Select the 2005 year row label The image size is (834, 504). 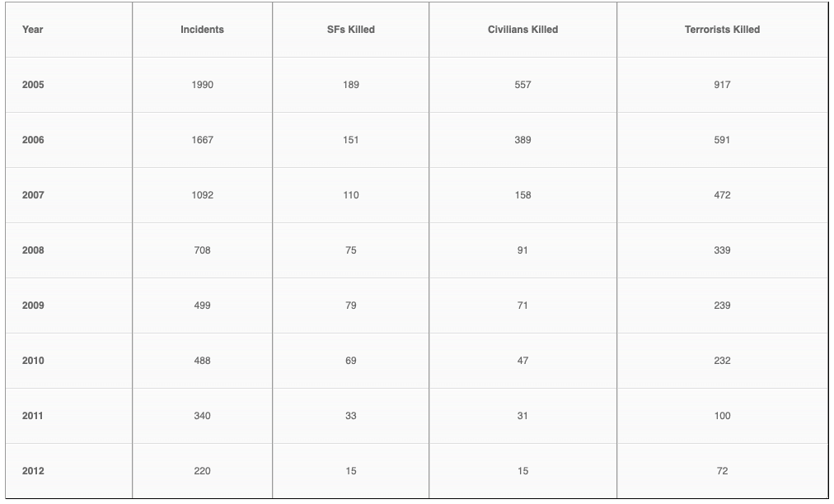[x=33, y=85]
